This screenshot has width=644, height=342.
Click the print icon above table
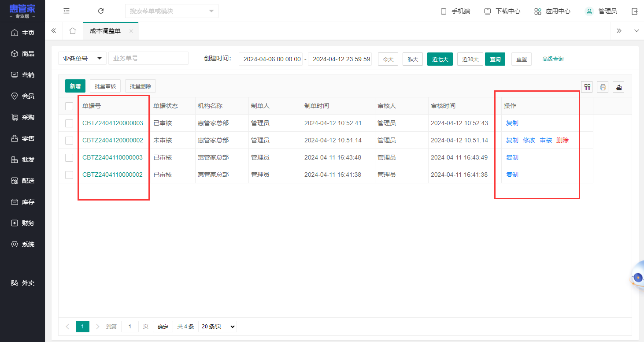pos(603,87)
